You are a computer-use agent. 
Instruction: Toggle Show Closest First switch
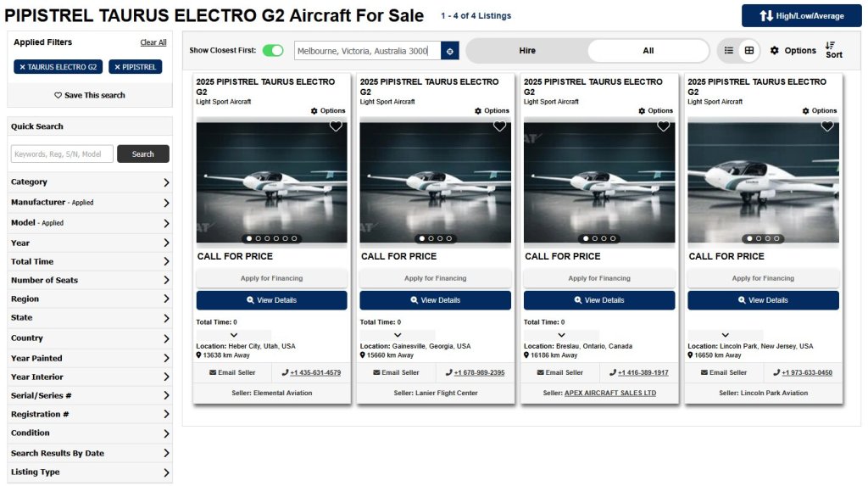point(273,51)
